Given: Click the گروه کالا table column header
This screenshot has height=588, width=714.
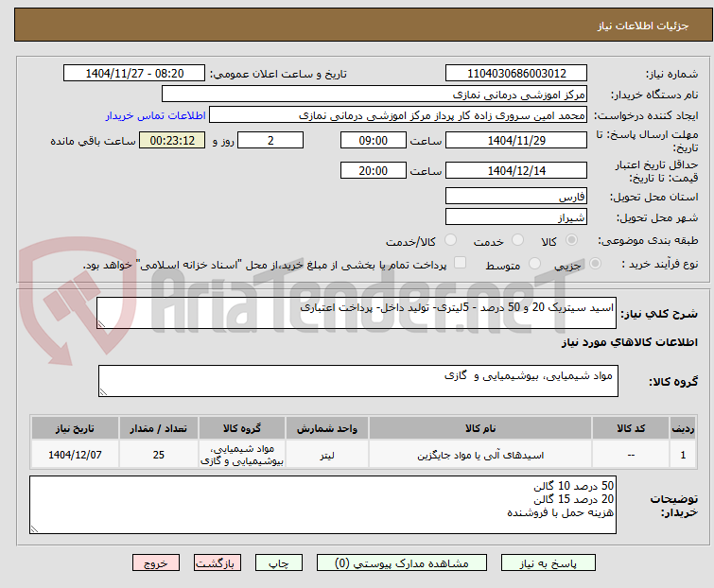Looking at the screenshot, I should 242,428.
